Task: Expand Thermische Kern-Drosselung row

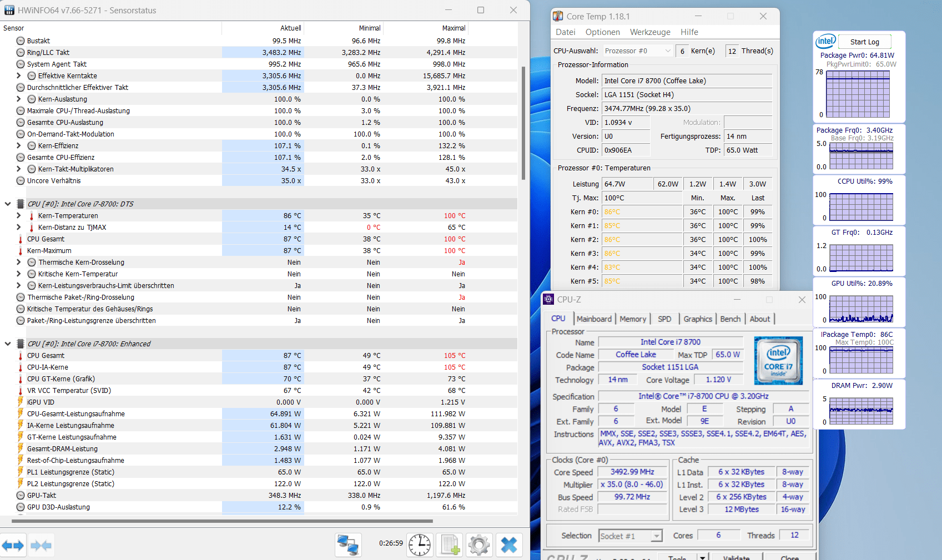Action: 18,262
